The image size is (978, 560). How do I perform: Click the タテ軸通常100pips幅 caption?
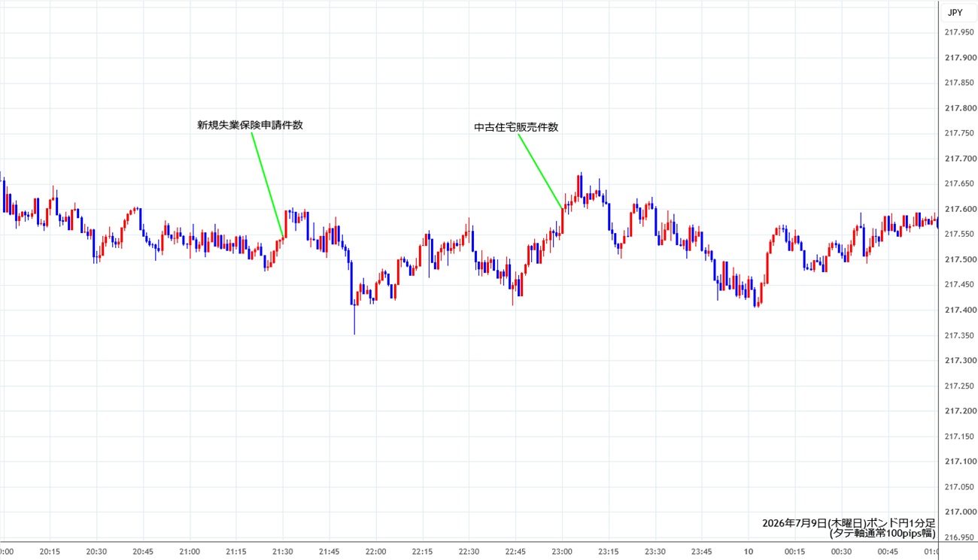tap(883, 534)
